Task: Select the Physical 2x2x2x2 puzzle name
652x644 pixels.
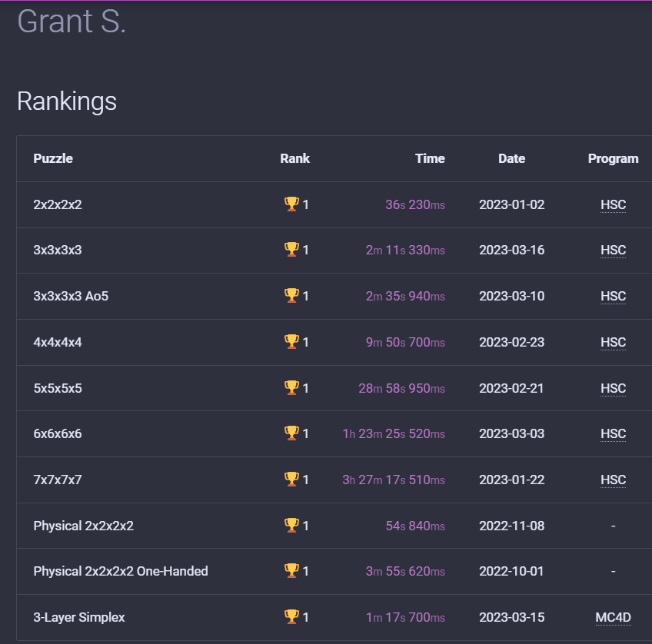Action: click(83, 526)
